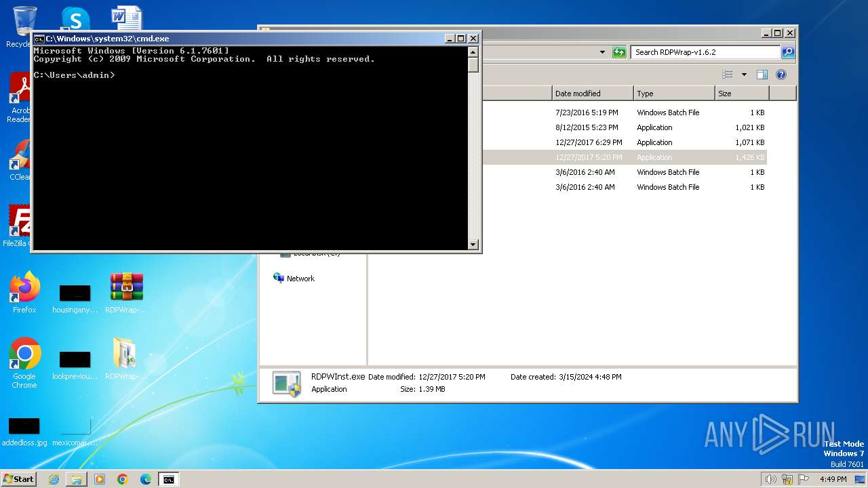Click the search magnifier icon in Explorer

pyautogui.click(x=787, y=52)
